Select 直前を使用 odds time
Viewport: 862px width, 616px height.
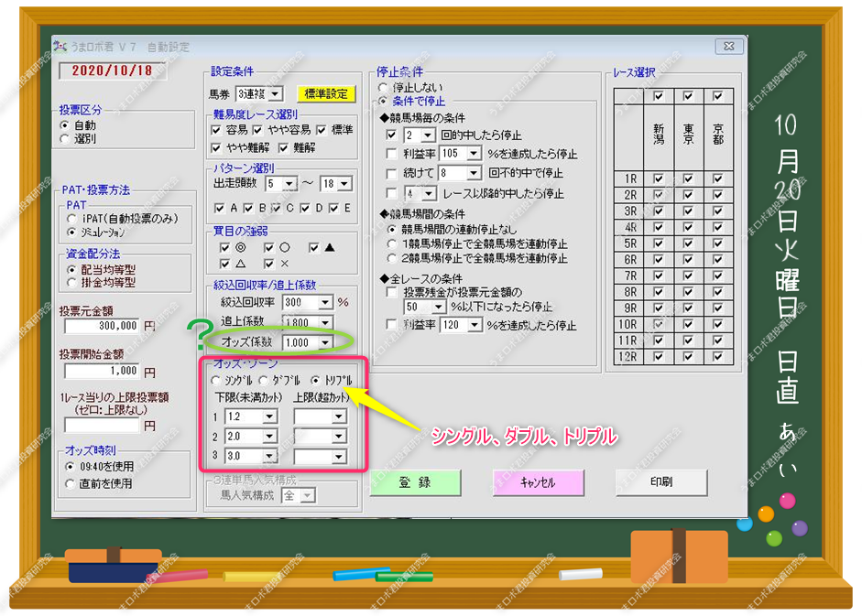70,483
